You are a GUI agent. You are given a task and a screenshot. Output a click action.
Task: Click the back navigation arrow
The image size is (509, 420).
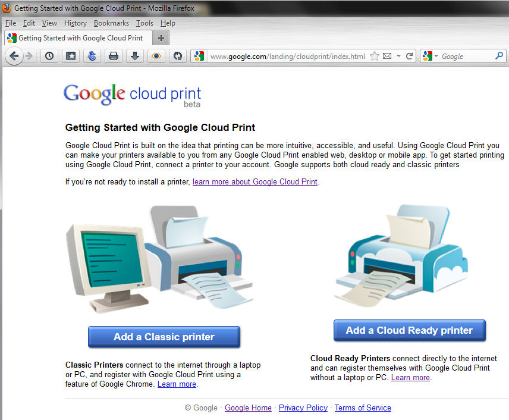tap(14, 56)
